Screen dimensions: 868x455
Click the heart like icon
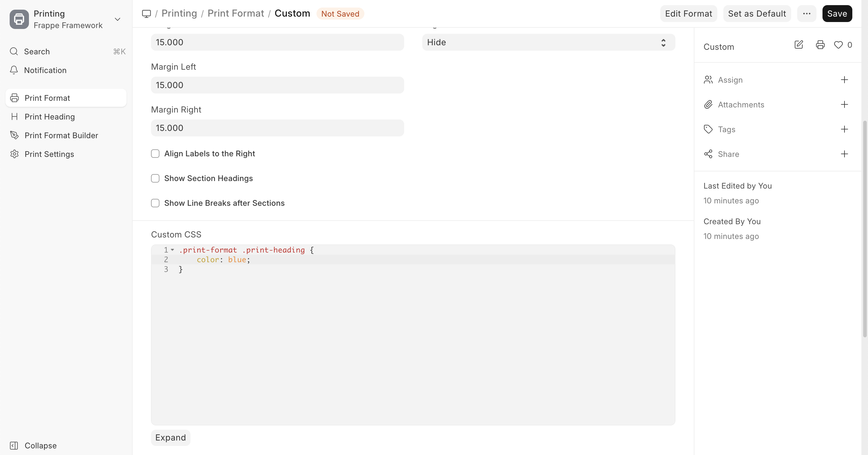838,45
